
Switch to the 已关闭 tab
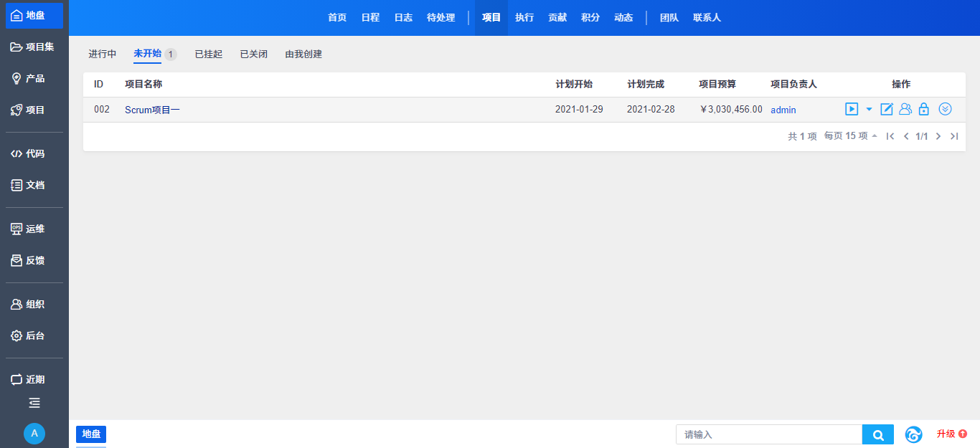[253, 54]
